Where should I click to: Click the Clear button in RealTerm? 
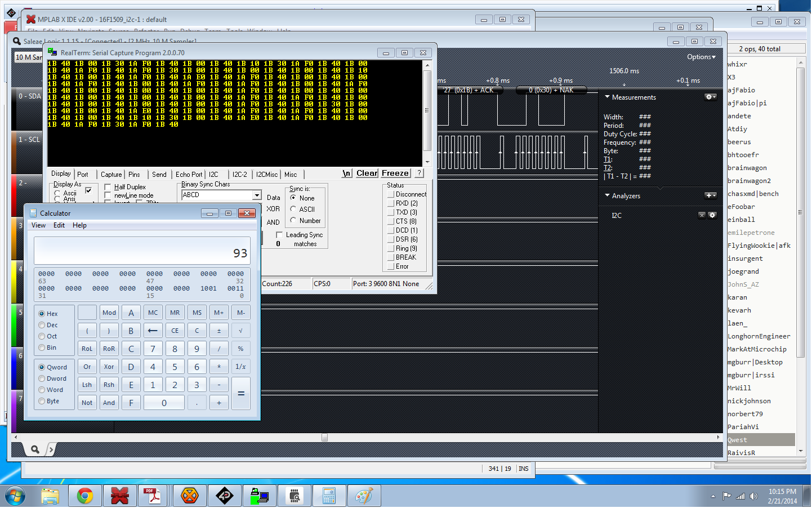[x=367, y=173]
